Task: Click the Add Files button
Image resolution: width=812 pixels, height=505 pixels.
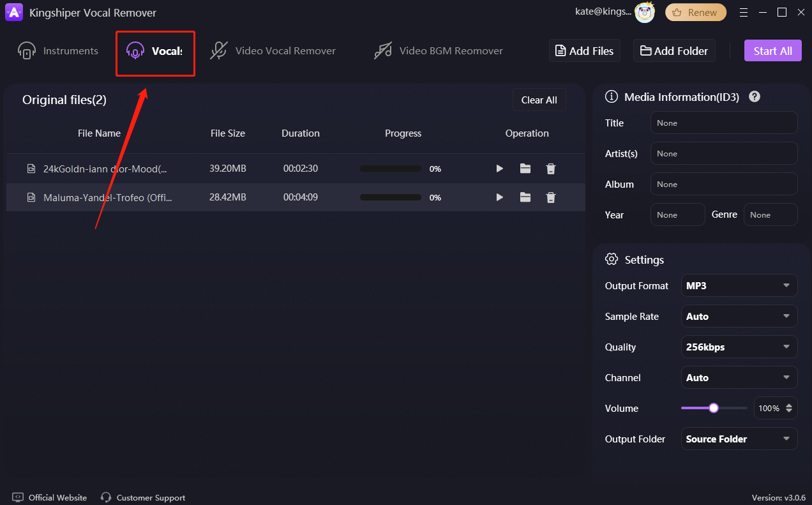Action: click(585, 51)
